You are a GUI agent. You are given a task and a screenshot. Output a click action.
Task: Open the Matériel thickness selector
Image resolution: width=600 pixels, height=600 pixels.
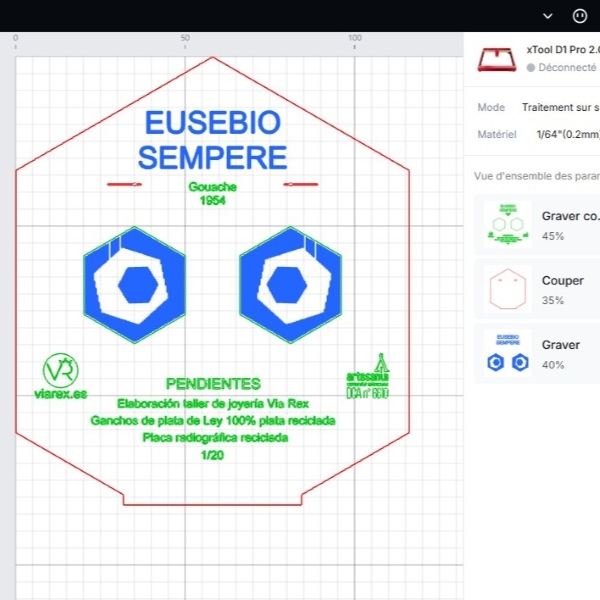[567, 134]
